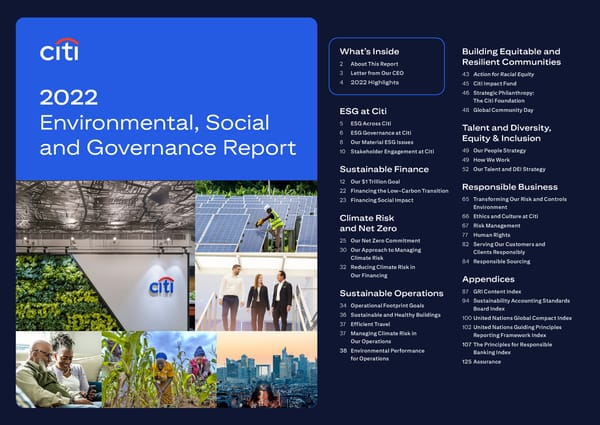Screen dimensions: 600x425
Task: Select the city skyline photo
Action: (265, 368)
